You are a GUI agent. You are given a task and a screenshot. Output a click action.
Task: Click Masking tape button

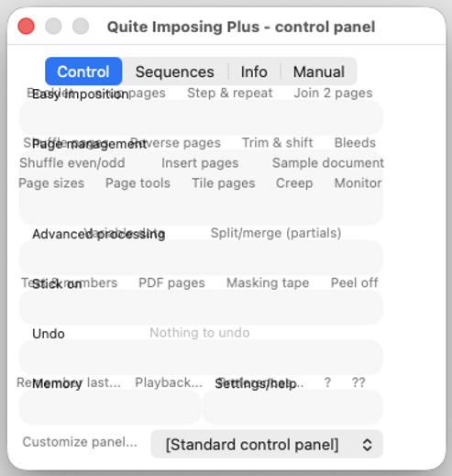click(x=268, y=282)
